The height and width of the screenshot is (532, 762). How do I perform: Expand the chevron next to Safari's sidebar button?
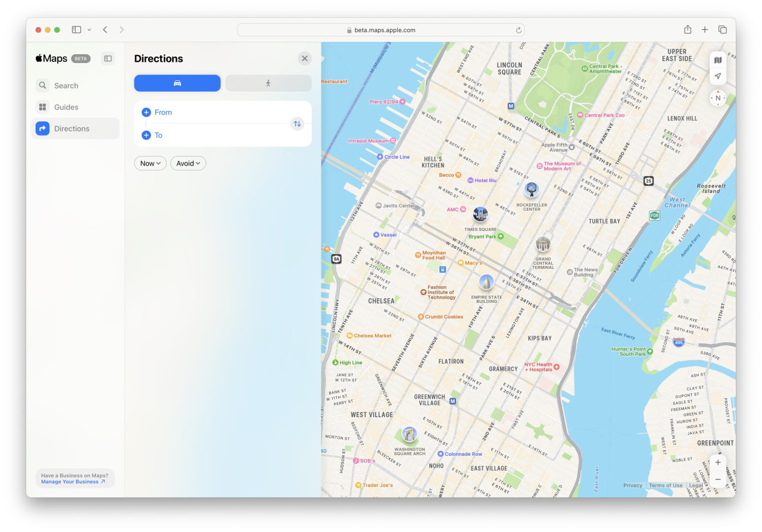coord(89,29)
